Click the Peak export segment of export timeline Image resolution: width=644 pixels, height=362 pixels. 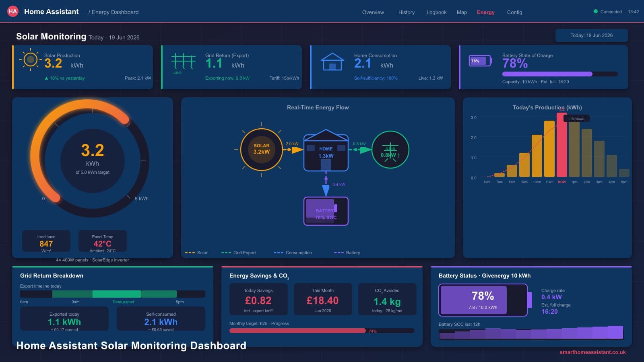[117, 294]
